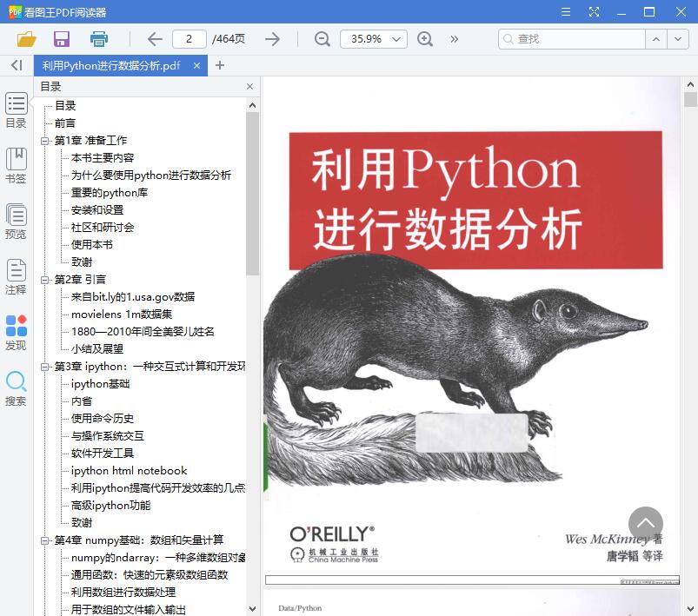Viewport: 698px width, 616px height.
Task: Open the 搜索 search panel in sidebar
Action: pos(16,385)
